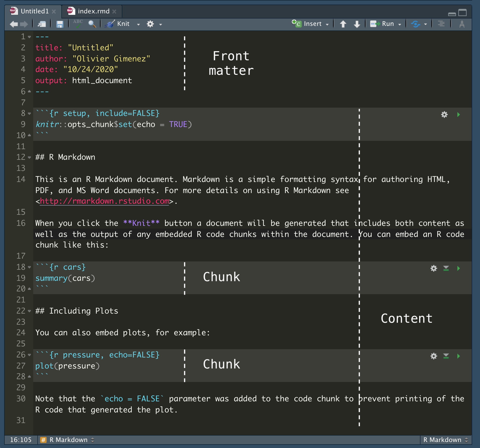This screenshot has height=448, width=480.
Task: Click line number 31 in gutter
Action: pos(21,421)
